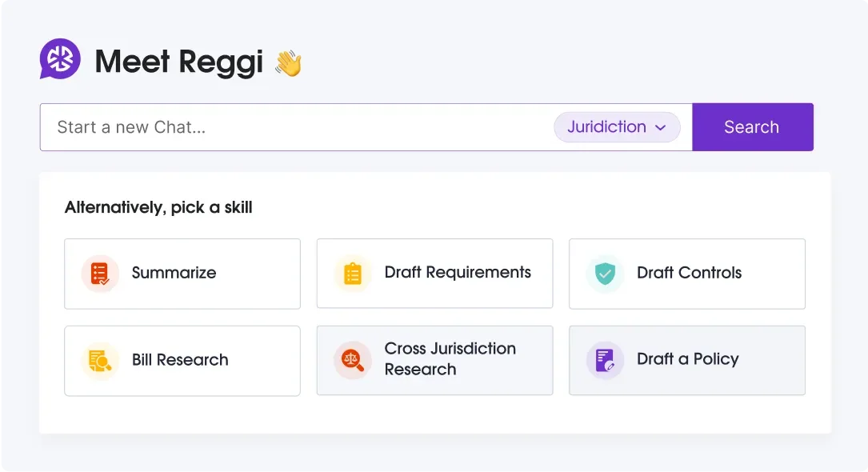The image size is (868, 472).
Task: Click the waving hand emoji
Action: [x=288, y=62]
